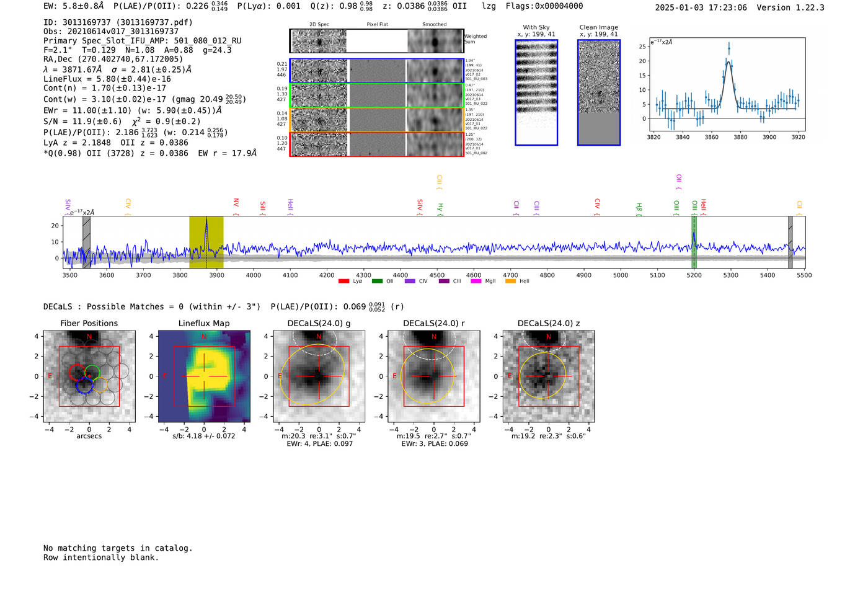Click the Hγ line label above spectrum
The image size is (868, 591).
point(440,208)
